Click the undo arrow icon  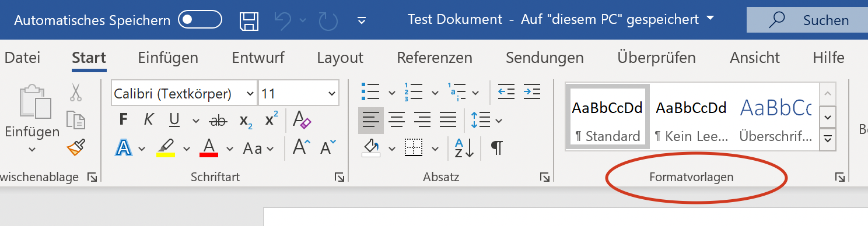point(283,20)
